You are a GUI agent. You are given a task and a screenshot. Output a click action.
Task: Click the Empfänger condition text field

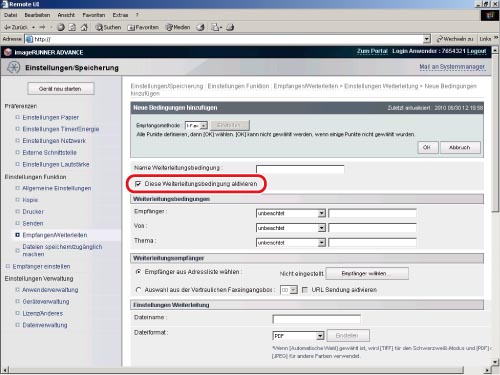tap(372, 213)
